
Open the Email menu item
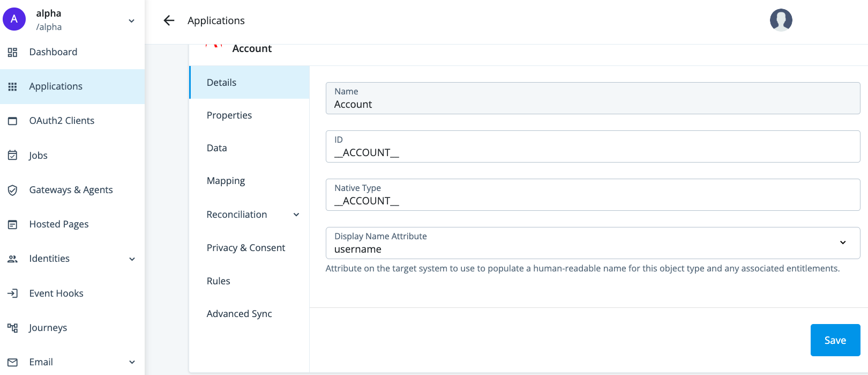coord(72,362)
